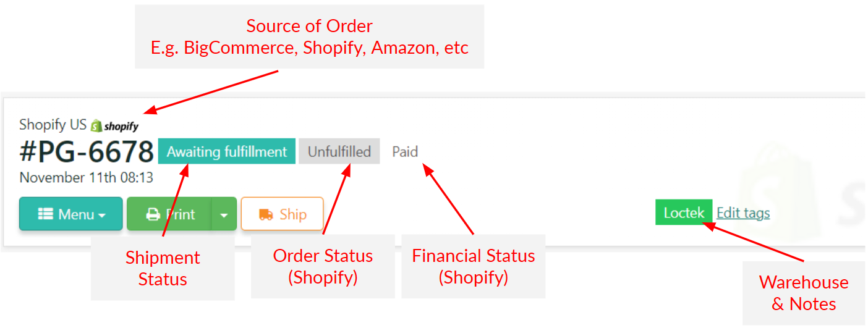
Task: Open the Edit tags link
Action: (743, 213)
